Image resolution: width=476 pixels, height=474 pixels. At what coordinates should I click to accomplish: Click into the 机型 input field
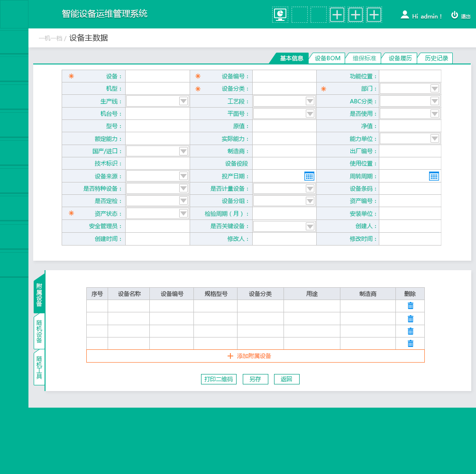tap(157, 89)
